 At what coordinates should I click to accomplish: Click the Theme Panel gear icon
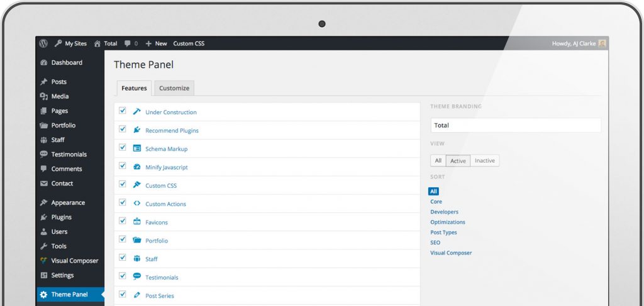click(44, 295)
